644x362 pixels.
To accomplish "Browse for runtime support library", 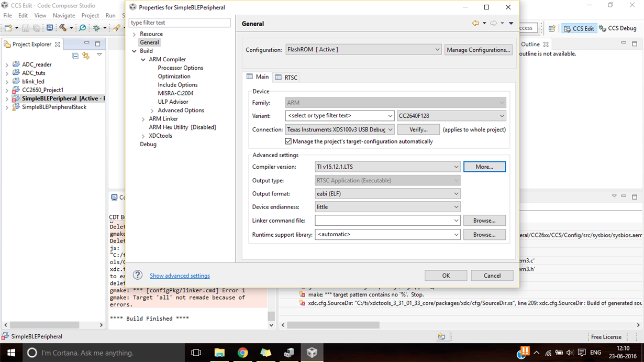I will (x=484, y=234).
